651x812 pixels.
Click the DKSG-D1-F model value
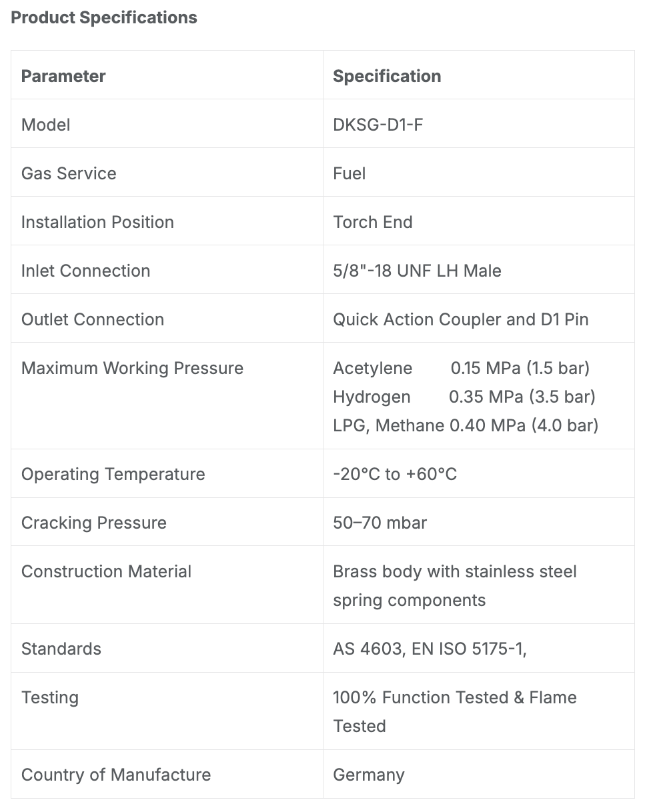(378, 125)
